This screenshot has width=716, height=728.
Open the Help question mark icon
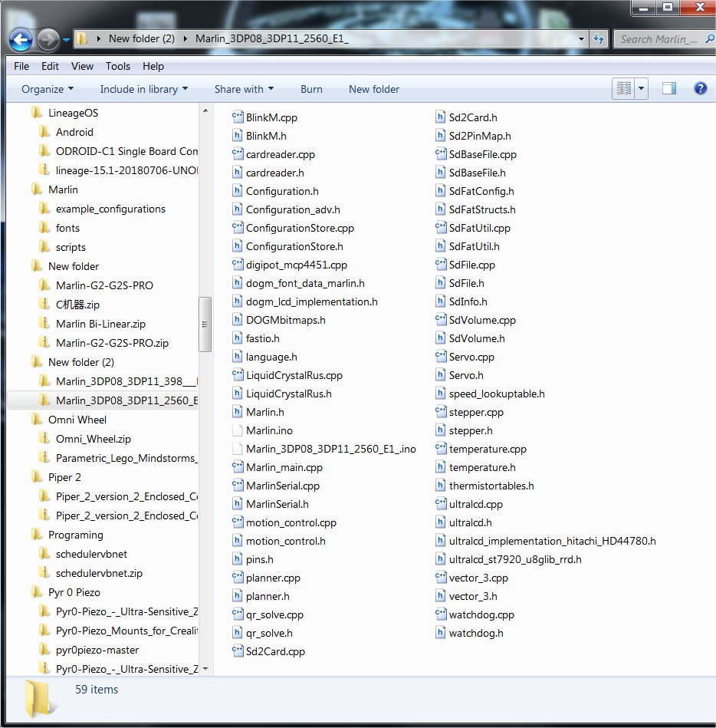coord(699,89)
